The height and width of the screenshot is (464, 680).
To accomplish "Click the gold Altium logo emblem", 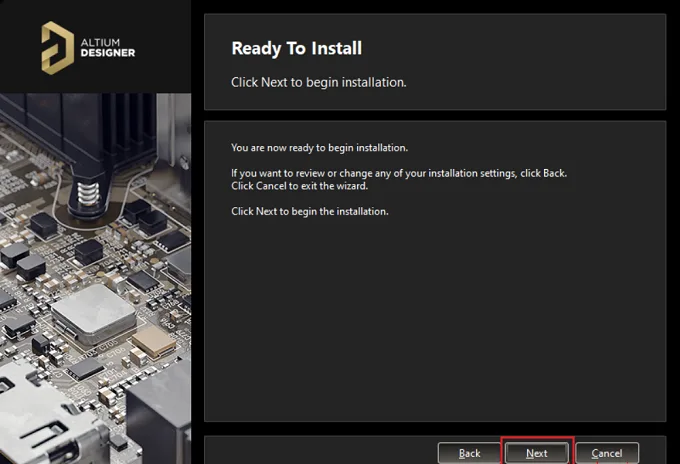I will (57, 48).
